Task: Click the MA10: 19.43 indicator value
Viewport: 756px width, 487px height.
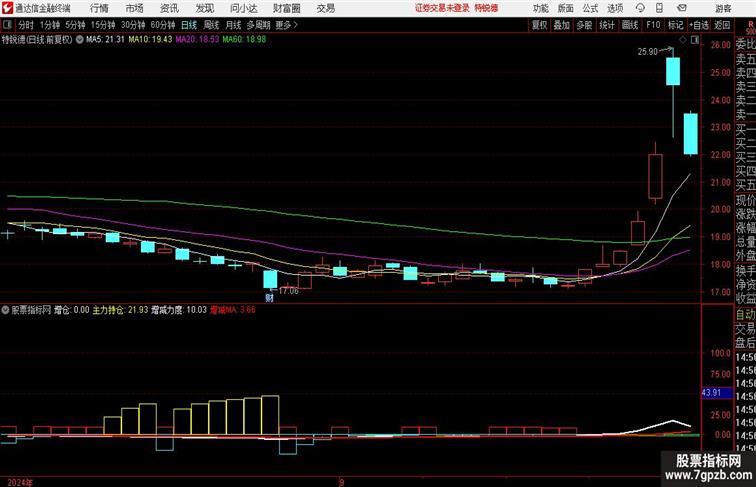Action: (150, 40)
